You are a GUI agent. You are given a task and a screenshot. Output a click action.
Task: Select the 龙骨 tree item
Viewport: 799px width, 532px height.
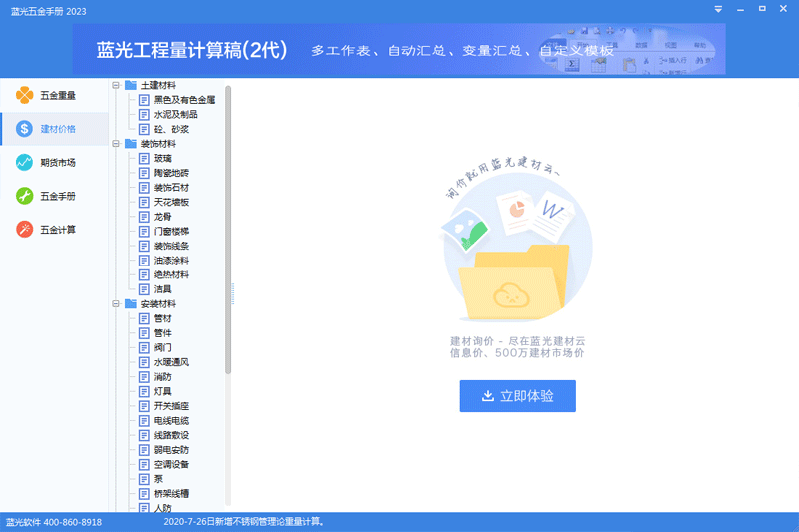pos(163,217)
